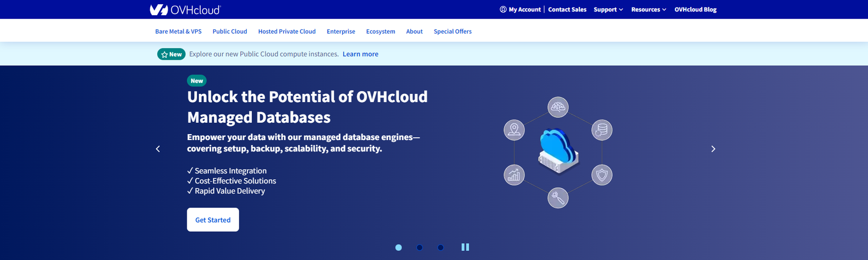
Task: Click the database stack icon in illustration
Action: (602, 130)
